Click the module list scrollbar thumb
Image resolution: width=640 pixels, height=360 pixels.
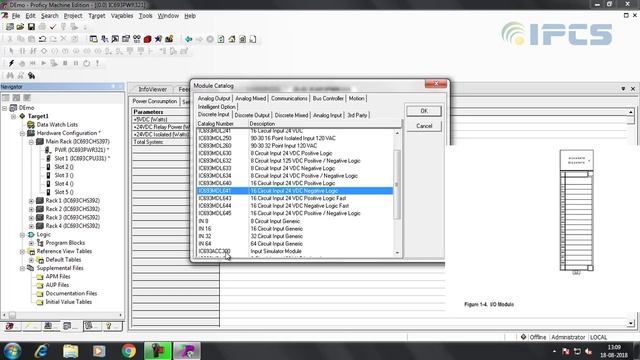pyautogui.click(x=397, y=184)
